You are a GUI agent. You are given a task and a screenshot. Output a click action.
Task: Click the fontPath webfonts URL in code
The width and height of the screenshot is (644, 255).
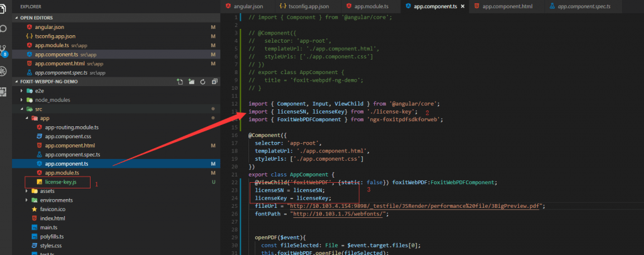339,214
